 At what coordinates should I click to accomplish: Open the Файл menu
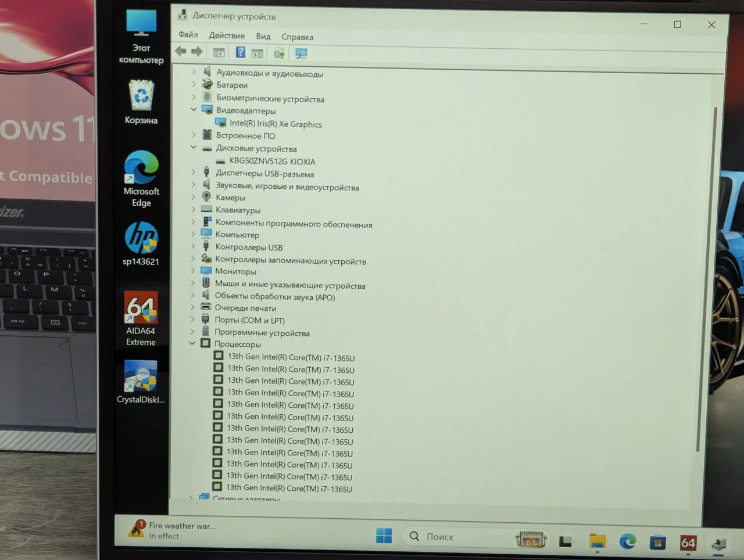[188, 35]
